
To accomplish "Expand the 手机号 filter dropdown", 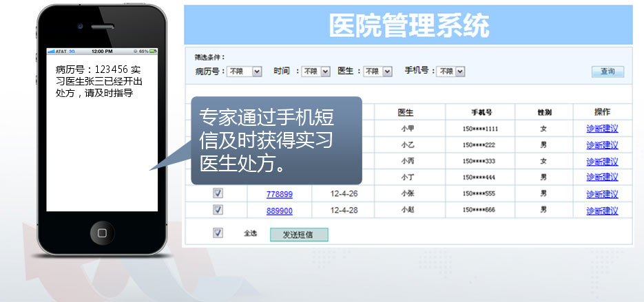I will click(451, 71).
